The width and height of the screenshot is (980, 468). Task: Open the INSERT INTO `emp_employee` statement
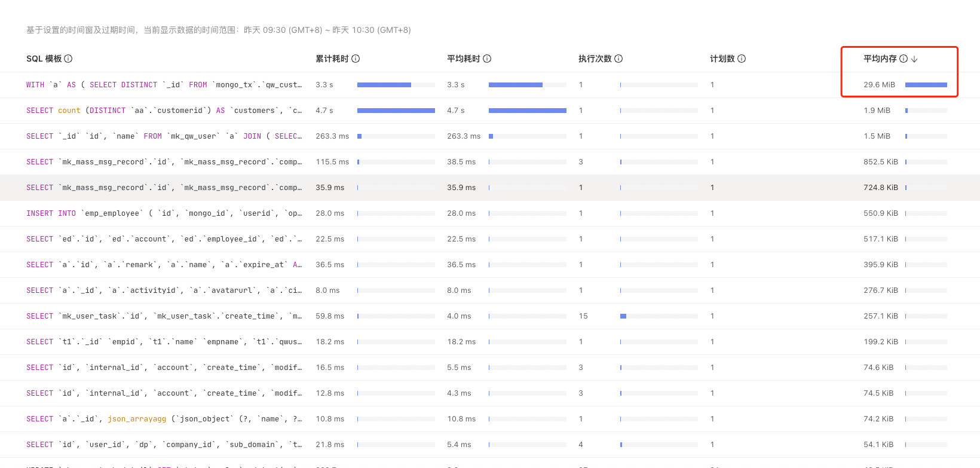pos(164,213)
